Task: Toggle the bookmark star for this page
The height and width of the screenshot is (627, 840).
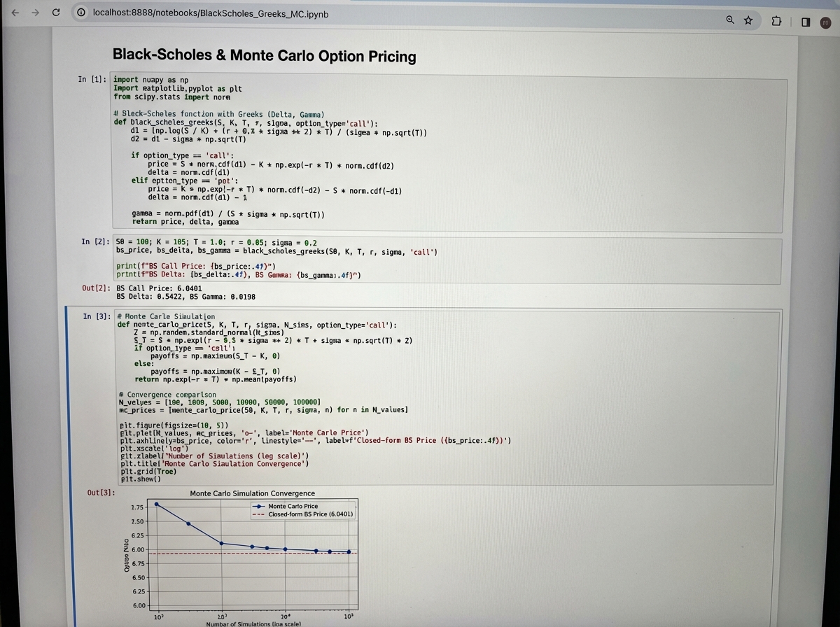Action: click(748, 20)
